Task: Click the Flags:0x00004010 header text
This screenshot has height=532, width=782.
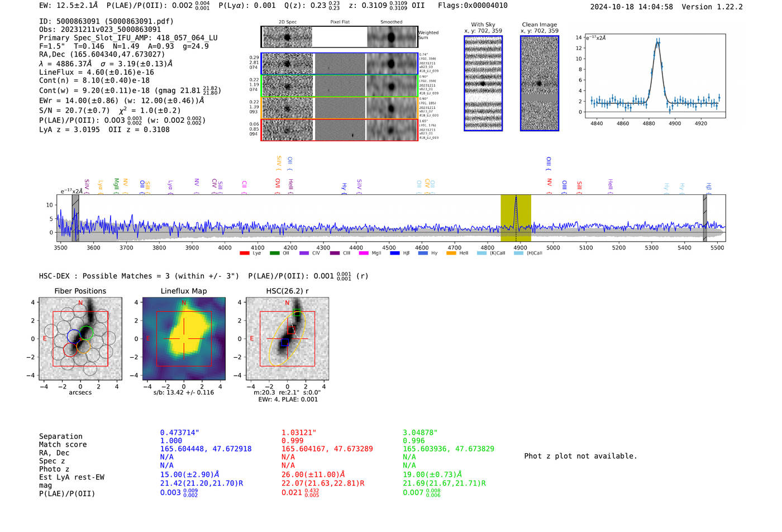Action: [x=473, y=6]
